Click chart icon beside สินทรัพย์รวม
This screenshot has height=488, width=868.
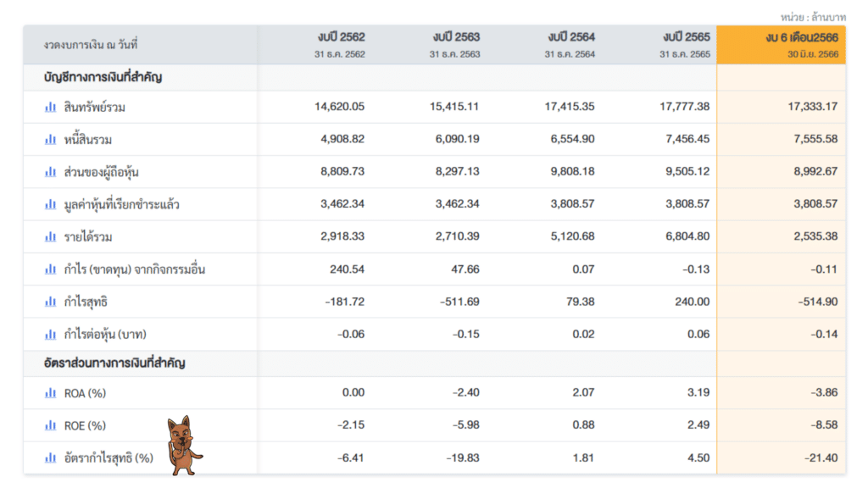(51, 107)
